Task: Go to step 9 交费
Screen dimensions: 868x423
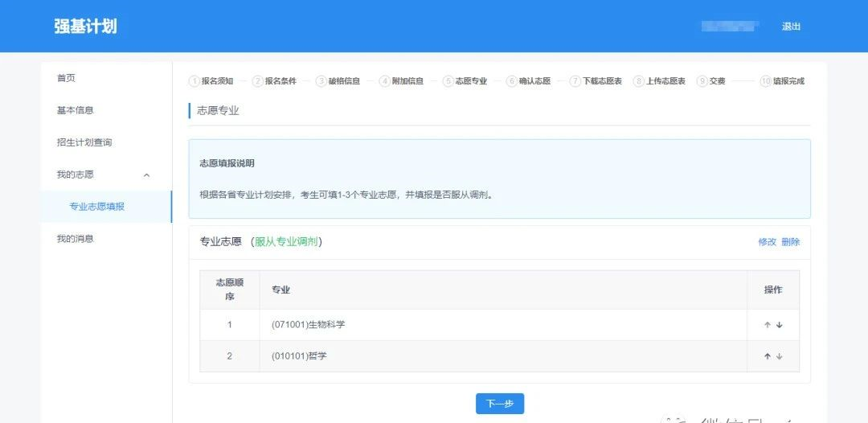Action: pos(711,81)
